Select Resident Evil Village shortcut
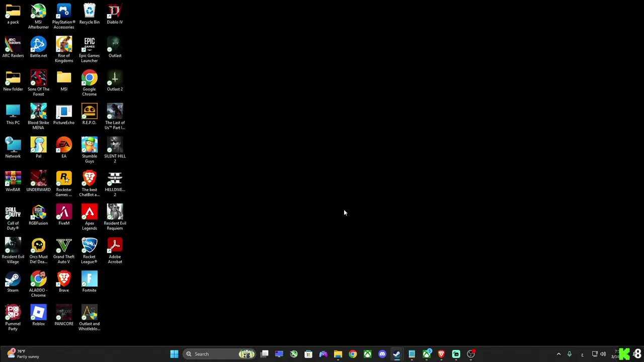The width and height of the screenshot is (644, 362). tap(13, 251)
